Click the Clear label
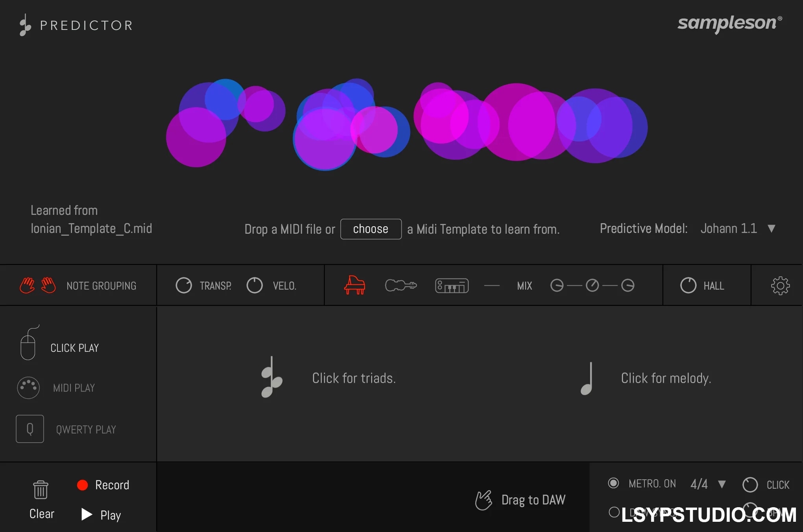Screen dimensions: 803x532 click(42, 514)
